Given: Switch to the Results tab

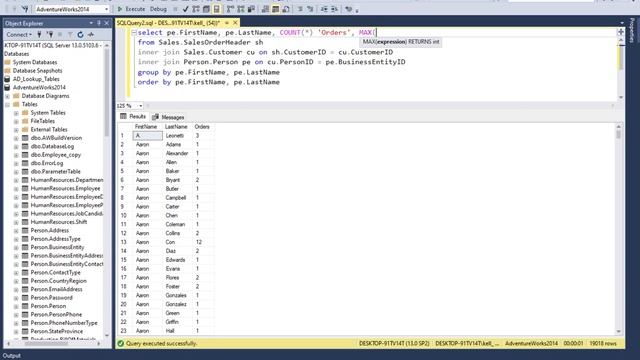Looking at the screenshot, I should [133, 117].
